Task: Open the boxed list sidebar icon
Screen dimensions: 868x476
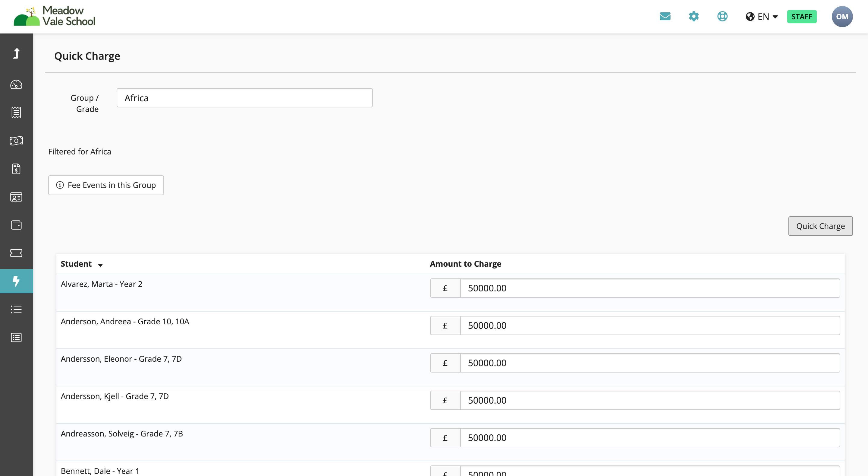Action: click(16, 337)
